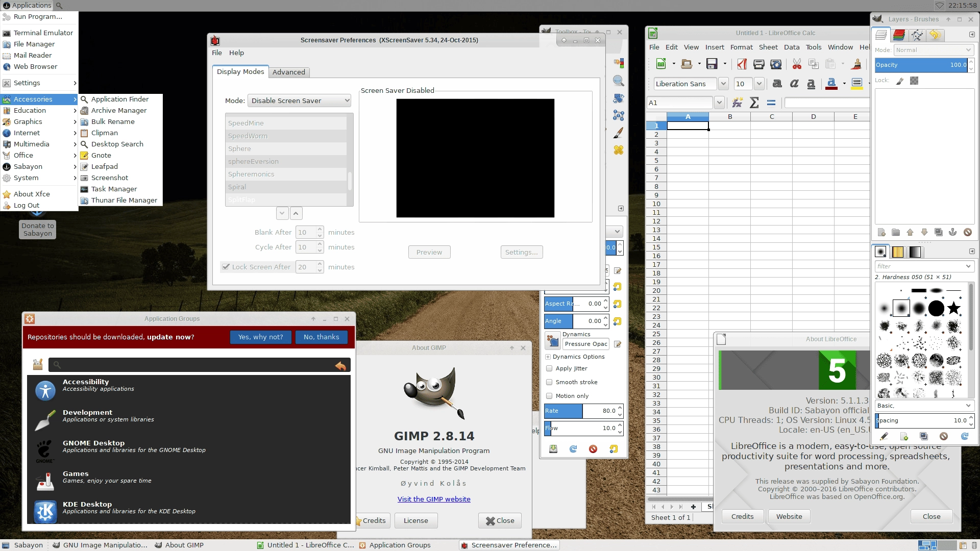
Task: Click the edit brush pencil icon
Action: (884, 436)
